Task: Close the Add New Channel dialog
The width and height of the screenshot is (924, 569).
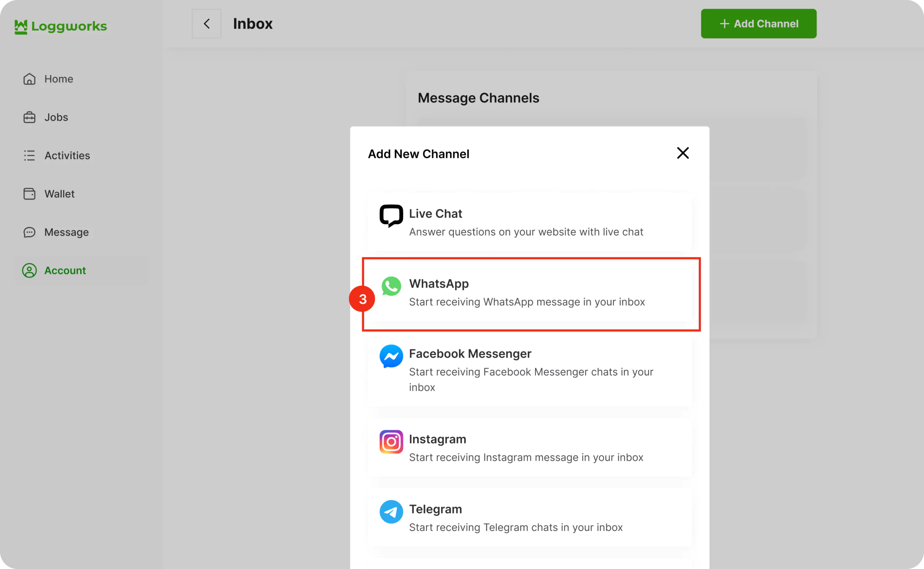Action: click(x=683, y=153)
